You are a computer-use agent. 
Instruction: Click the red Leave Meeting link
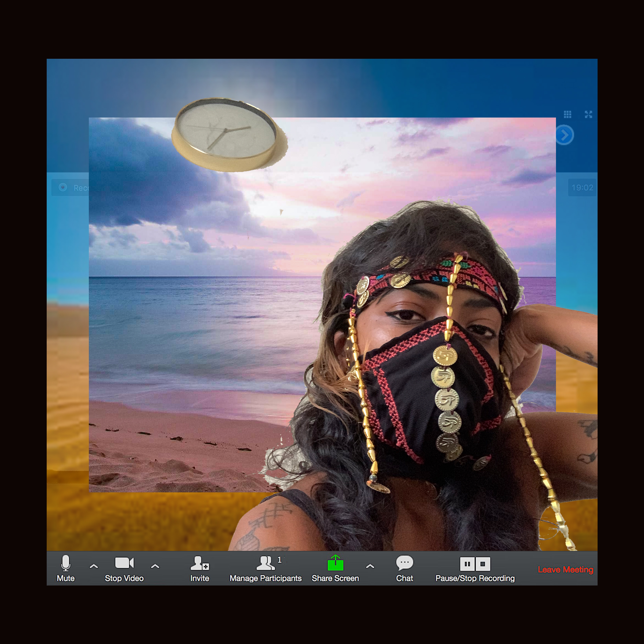565,570
